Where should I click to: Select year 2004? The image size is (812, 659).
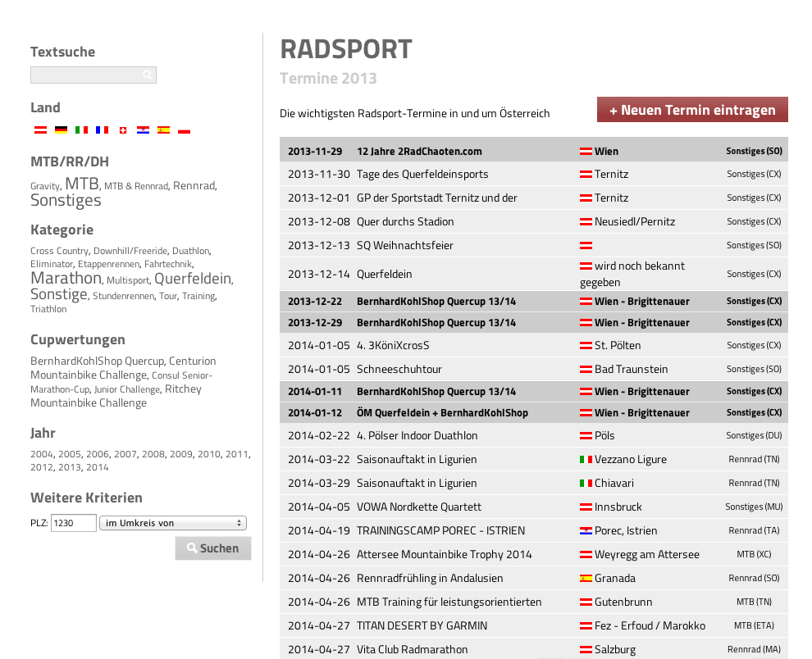[42, 454]
